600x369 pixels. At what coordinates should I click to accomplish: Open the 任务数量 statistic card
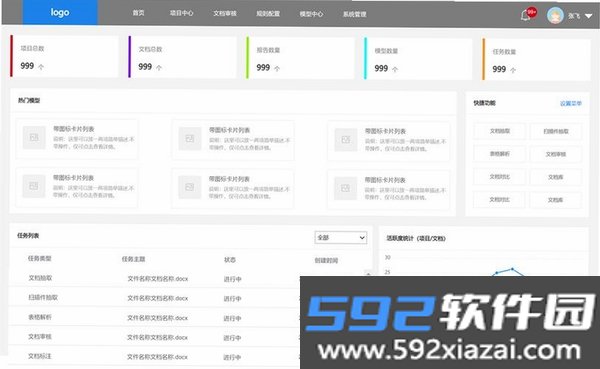tap(536, 59)
